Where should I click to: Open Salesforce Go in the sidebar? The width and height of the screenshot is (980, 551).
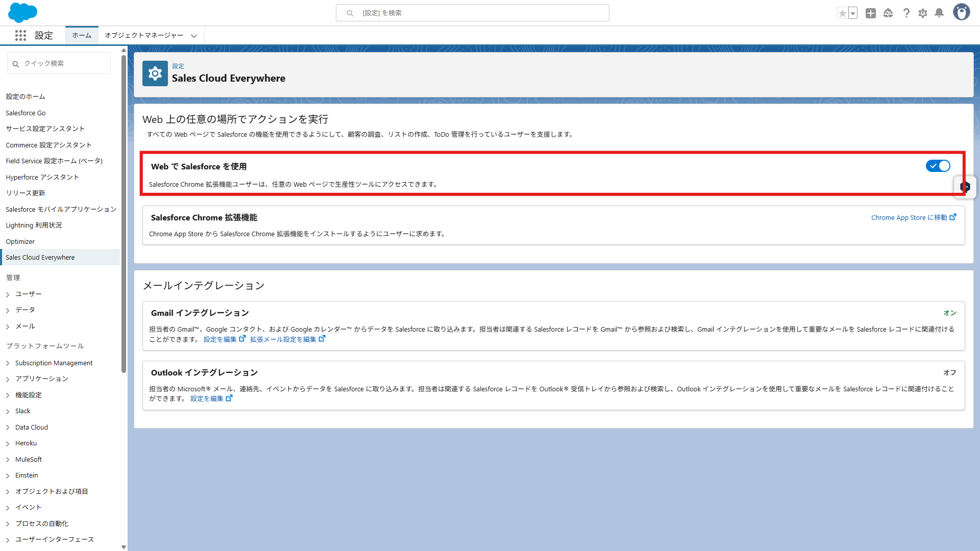coord(26,113)
